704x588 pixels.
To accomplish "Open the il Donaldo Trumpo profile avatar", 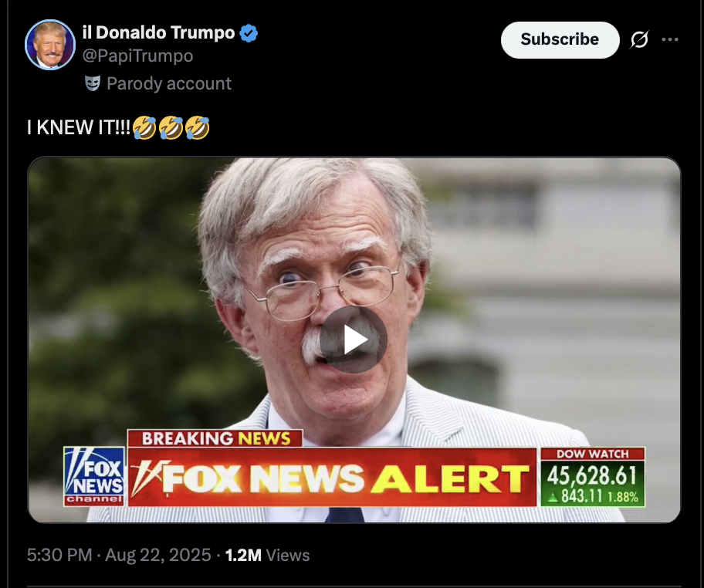I will [x=50, y=45].
